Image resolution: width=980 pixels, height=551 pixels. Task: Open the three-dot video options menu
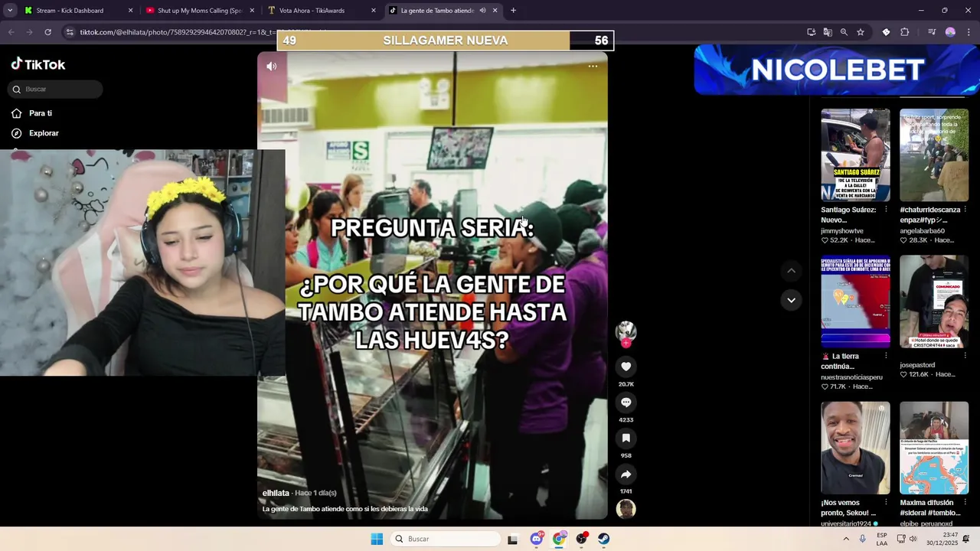(x=593, y=67)
